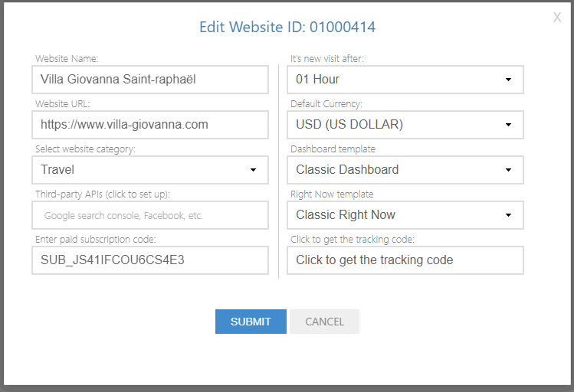Open the Default Currency dropdown
This screenshot has height=392, width=574.
405,125
